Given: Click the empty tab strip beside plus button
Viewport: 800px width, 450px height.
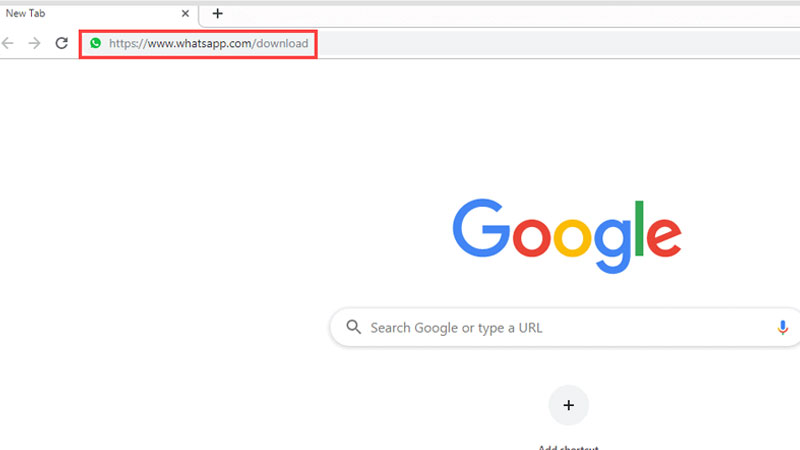Looking at the screenshot, I should 510,14.
